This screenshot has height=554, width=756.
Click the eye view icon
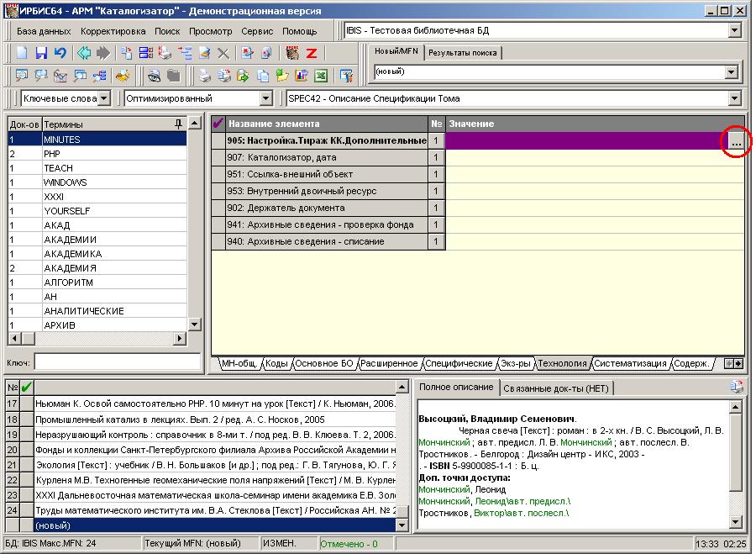(x=155, y=76)
